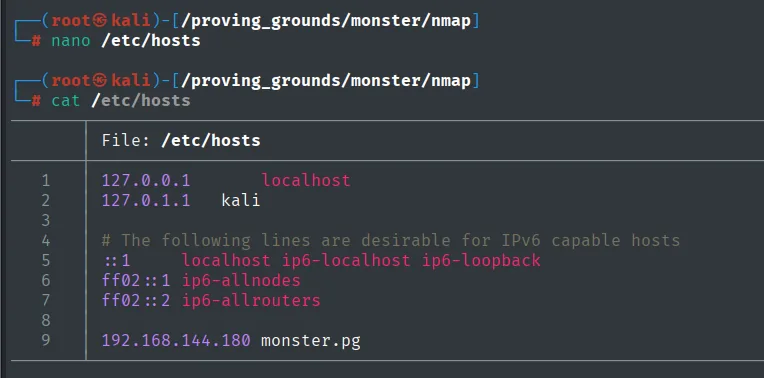Click IP address 192.168.144.180
The image size is (764, 378).
[x=176, y=340]
